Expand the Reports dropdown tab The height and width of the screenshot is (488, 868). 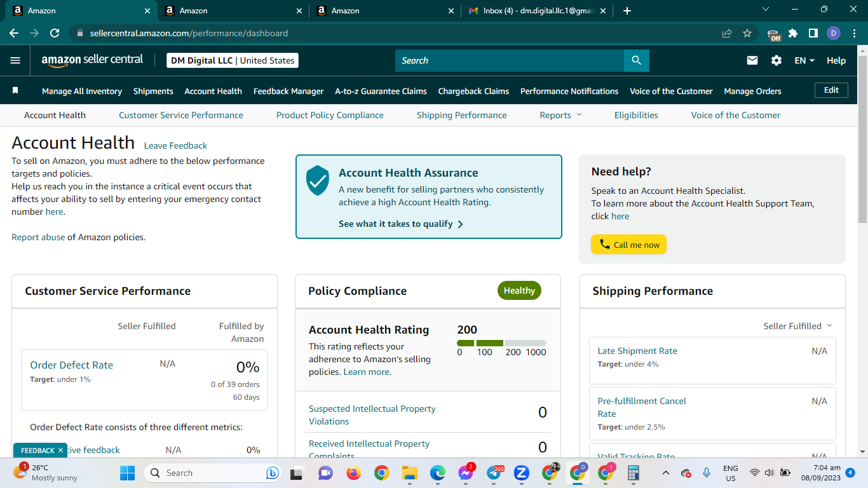(x=560, y=115)
